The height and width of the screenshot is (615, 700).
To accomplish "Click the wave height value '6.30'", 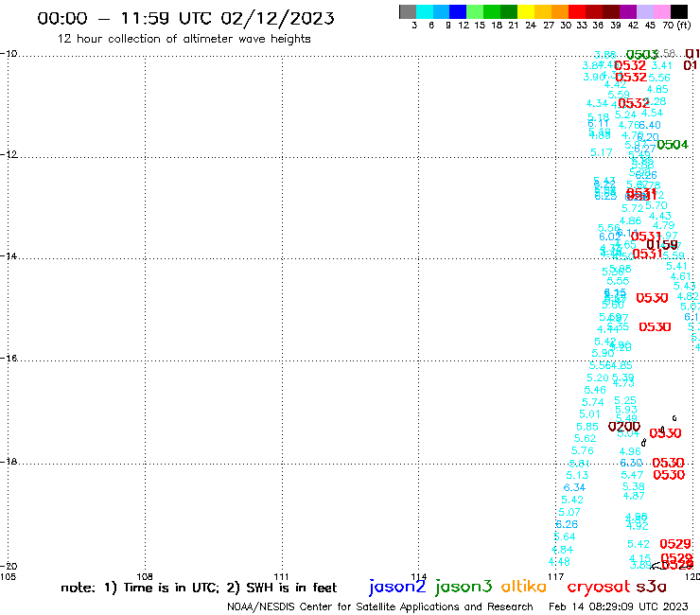I will tap(631, 463).
